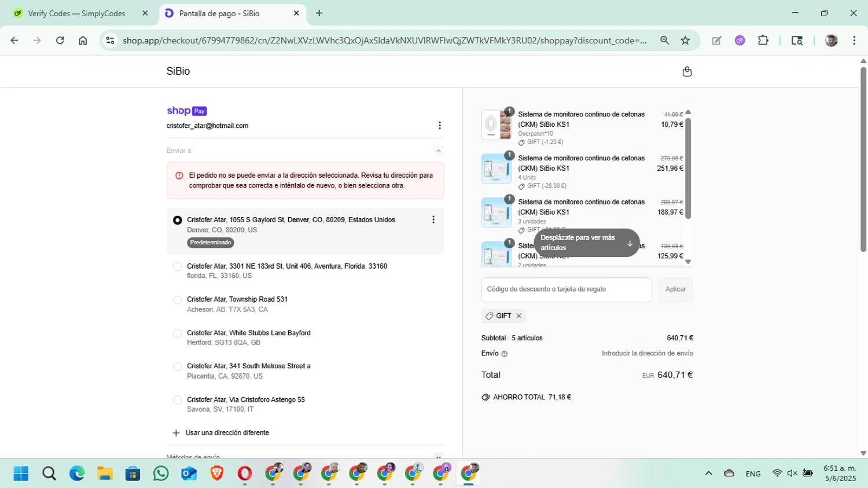The width and height of the screenshot is (868, 488).
Task: Select the Via Cristoforo Astengo 55 address
Action: click(x=178, y=400)
